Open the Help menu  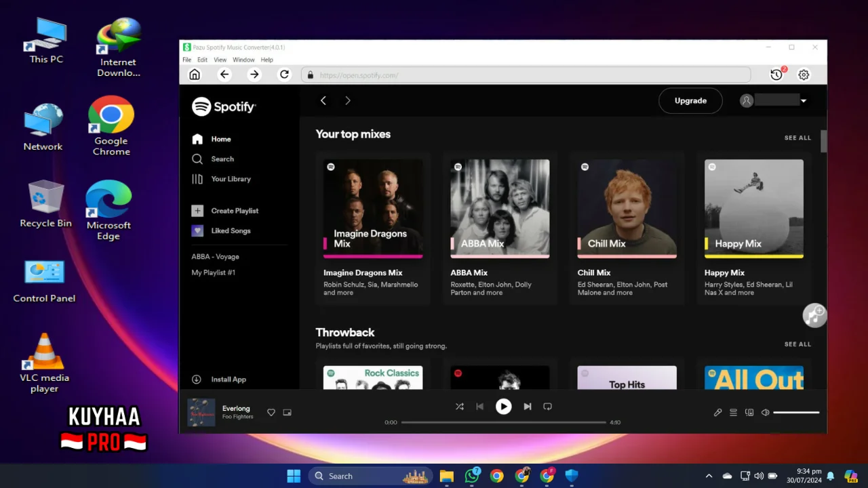click(267, 60)
